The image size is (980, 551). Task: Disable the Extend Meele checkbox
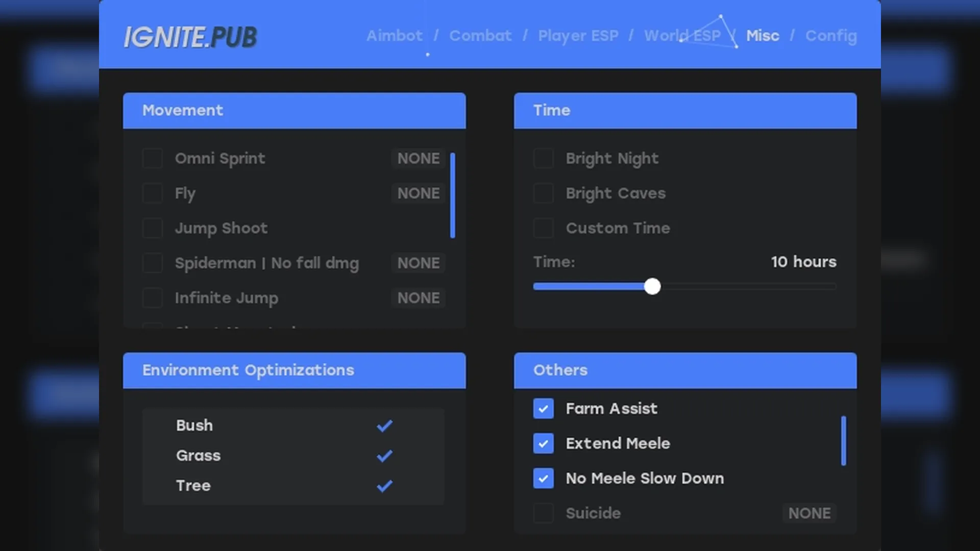tap(543, 443)
